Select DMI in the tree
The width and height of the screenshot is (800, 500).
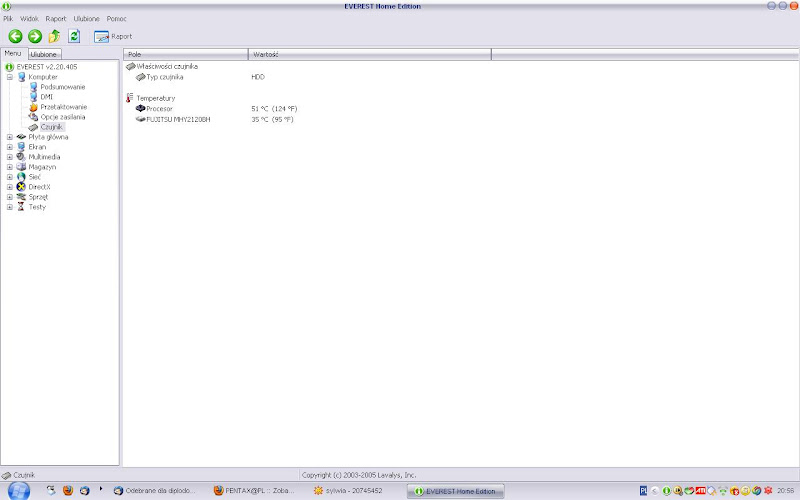coord(46,97)
